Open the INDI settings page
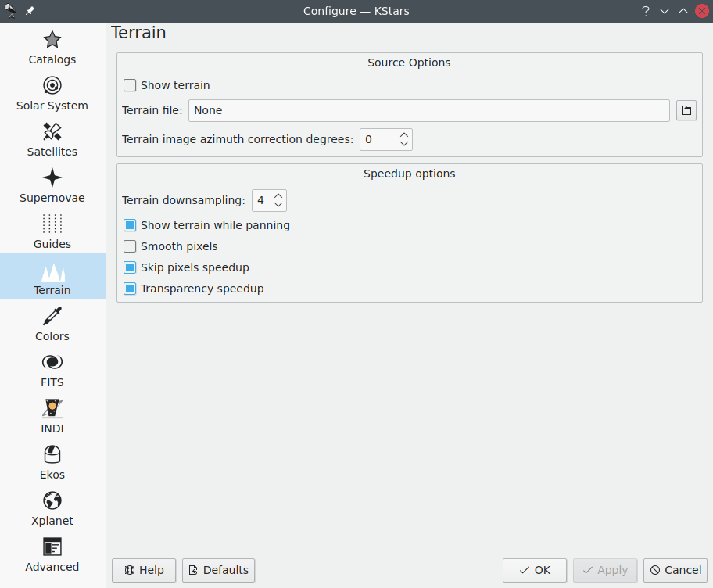This screenshot has height=588, width=713. (x=52, y=416)
